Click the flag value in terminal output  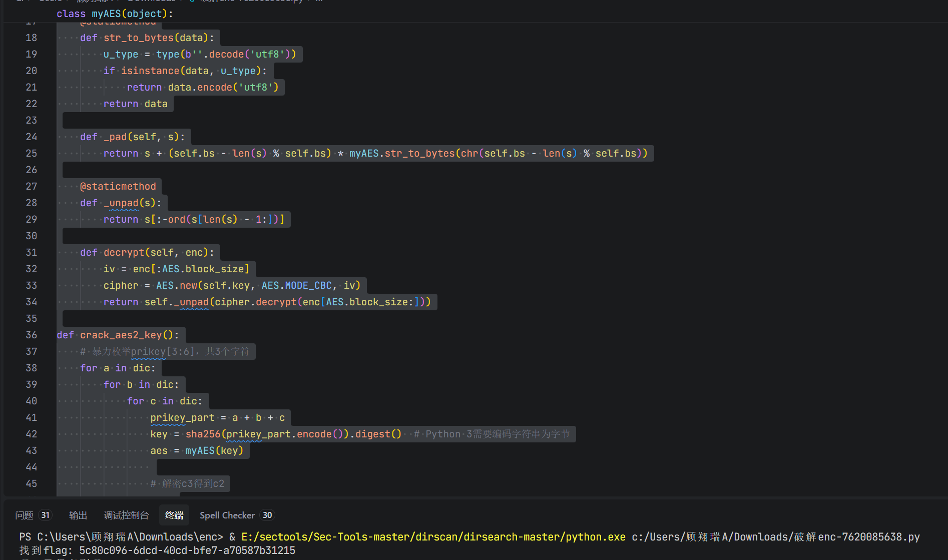click(187, 550)
